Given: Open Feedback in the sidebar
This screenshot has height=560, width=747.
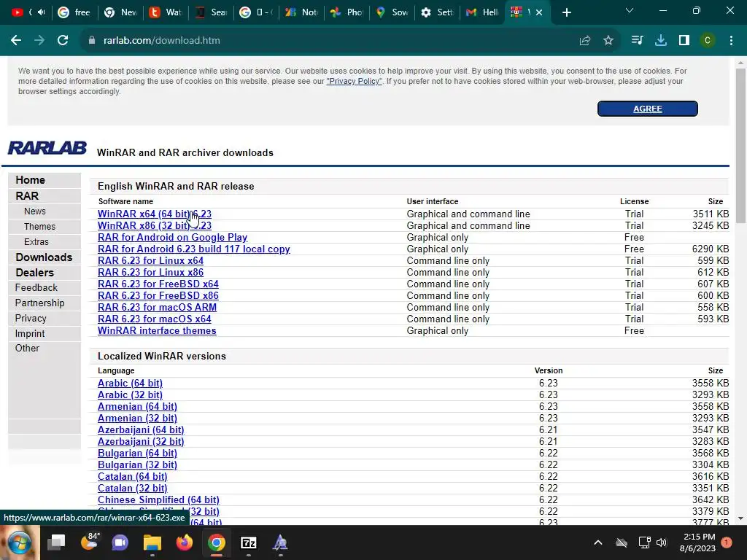Looking at the screenshot, I should click(36, 287).
